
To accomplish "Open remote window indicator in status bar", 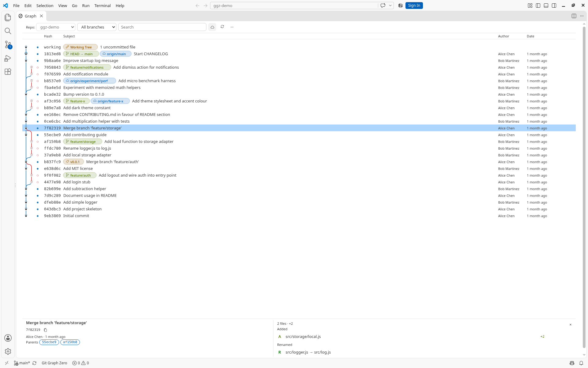I will pyautogui.click(x=7, y=363).
